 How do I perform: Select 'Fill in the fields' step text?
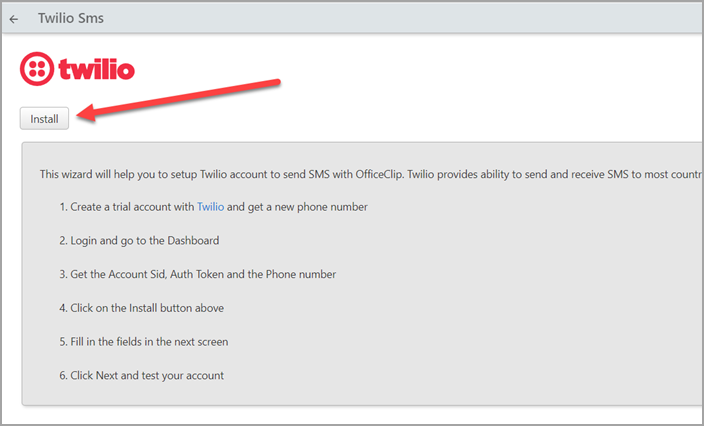tap(149, 342)
